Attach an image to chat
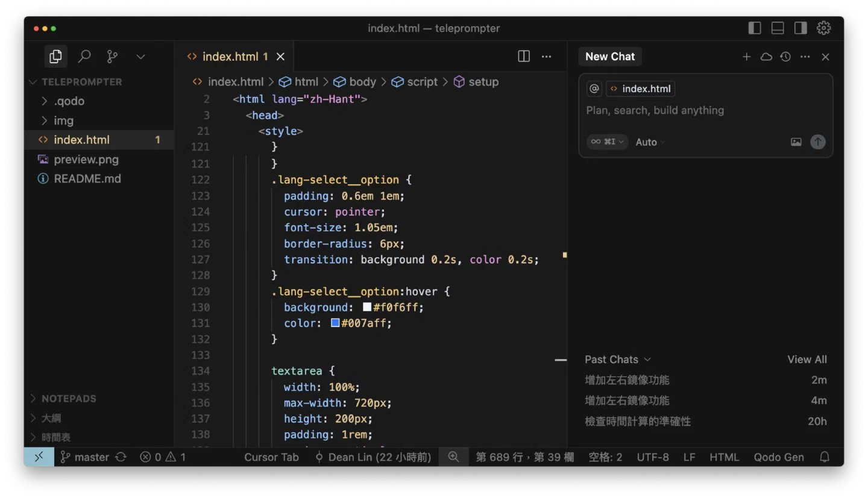The image size is (868, 498). point(796,142)
